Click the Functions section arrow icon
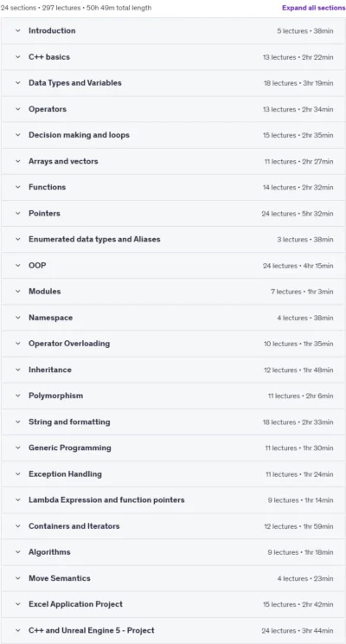The image size is (346, 644). tap(17, 187)
